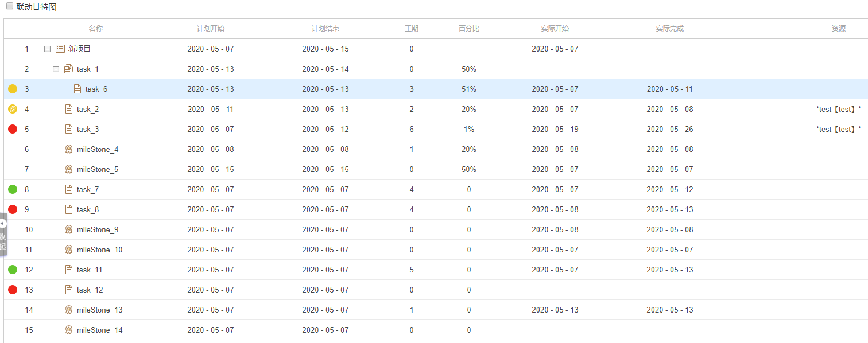
Task: Click the milestone icon for mileStone_9
Action: [x=69, y=229]
